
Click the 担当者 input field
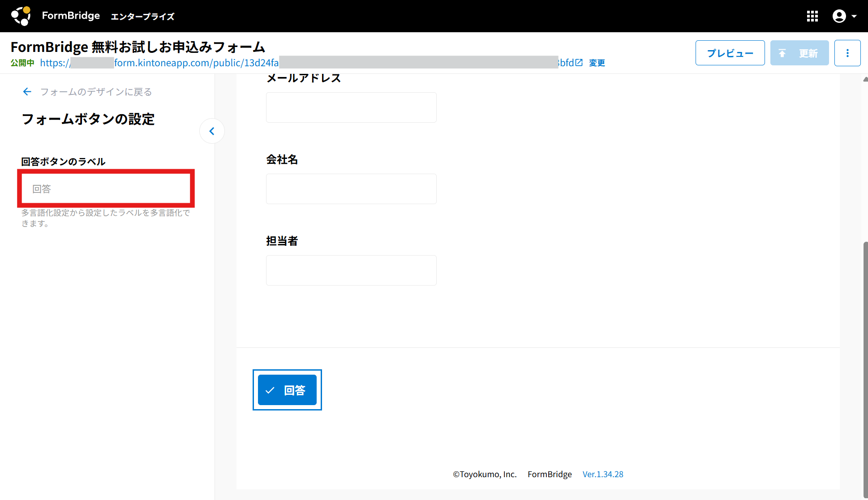(x=351, y=270)
